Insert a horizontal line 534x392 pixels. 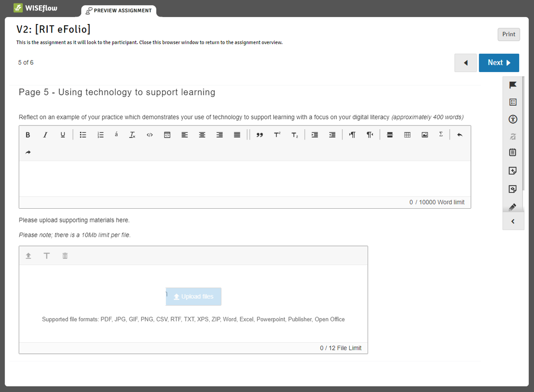coord(389,135)
